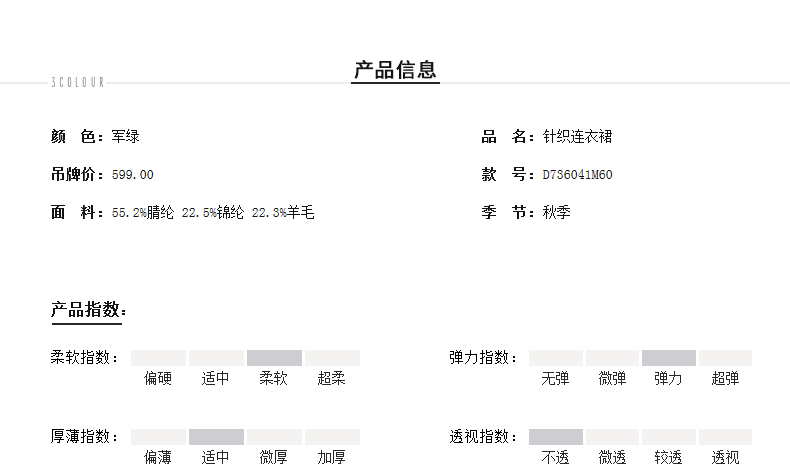Click the 微弹 elasticity label
This screenshot has width=790, height=471.
[612, 378]
